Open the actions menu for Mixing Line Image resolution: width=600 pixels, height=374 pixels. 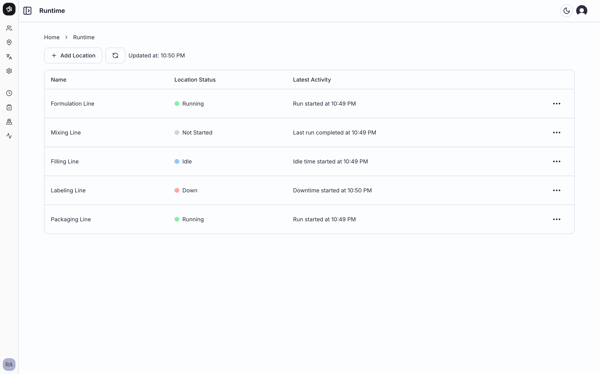coord(556,132)
